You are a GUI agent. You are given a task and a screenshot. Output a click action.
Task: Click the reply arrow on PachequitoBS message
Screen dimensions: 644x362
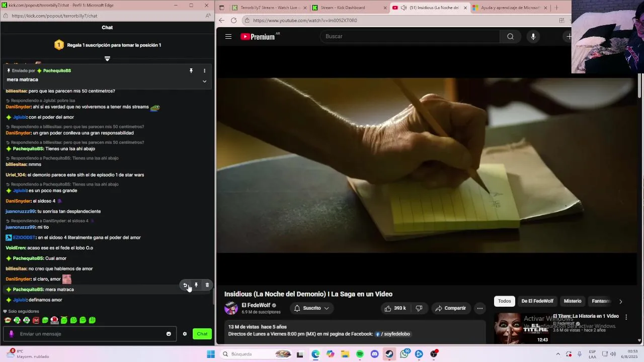coord(185,285)
